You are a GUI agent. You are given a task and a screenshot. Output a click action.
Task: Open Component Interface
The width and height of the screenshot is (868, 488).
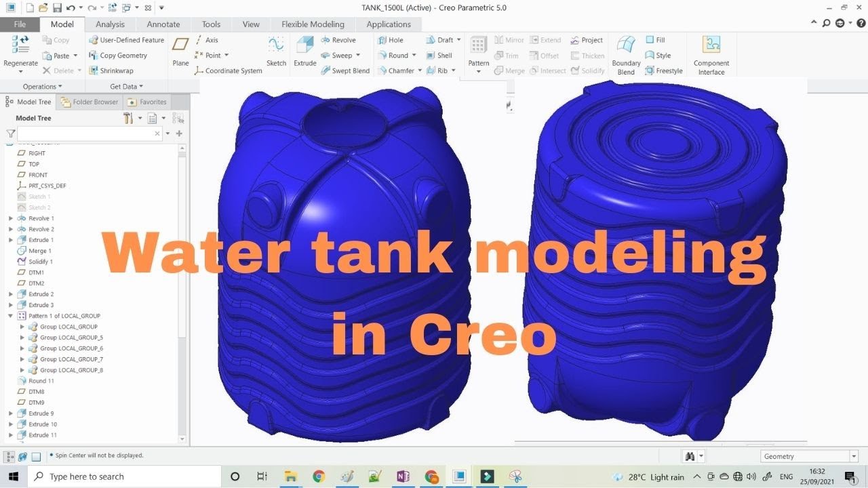pos(711,55)
